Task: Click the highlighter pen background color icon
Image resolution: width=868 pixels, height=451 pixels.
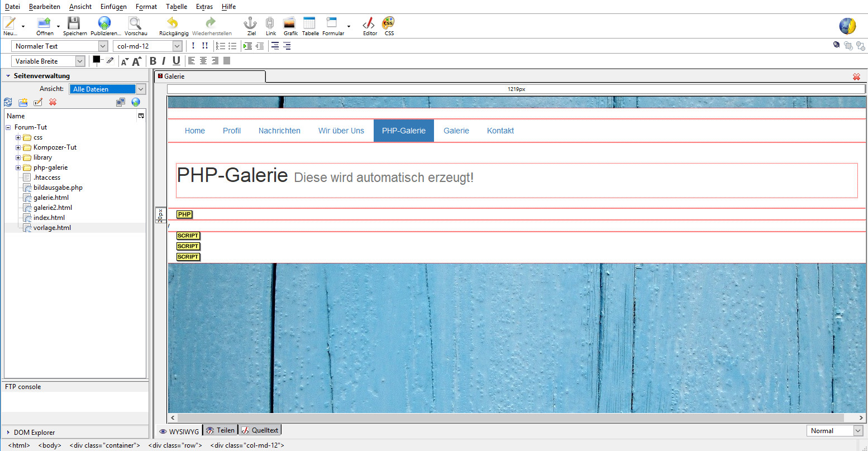Action: 110,60
